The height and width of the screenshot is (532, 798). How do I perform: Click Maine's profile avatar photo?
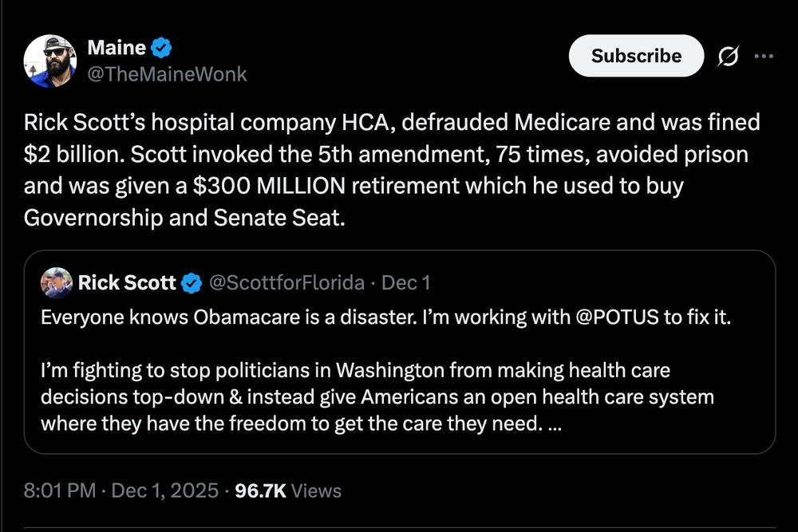(x=49, y=61)
